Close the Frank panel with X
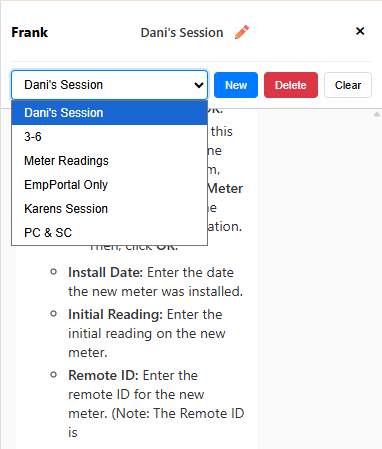The width and height of the screenshot is (382, 449). pos(360,31)
